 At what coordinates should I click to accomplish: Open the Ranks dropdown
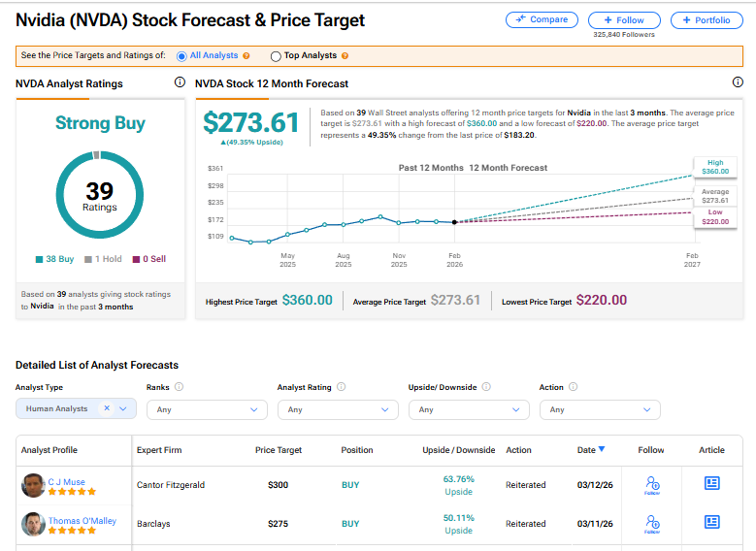[207, 409]
